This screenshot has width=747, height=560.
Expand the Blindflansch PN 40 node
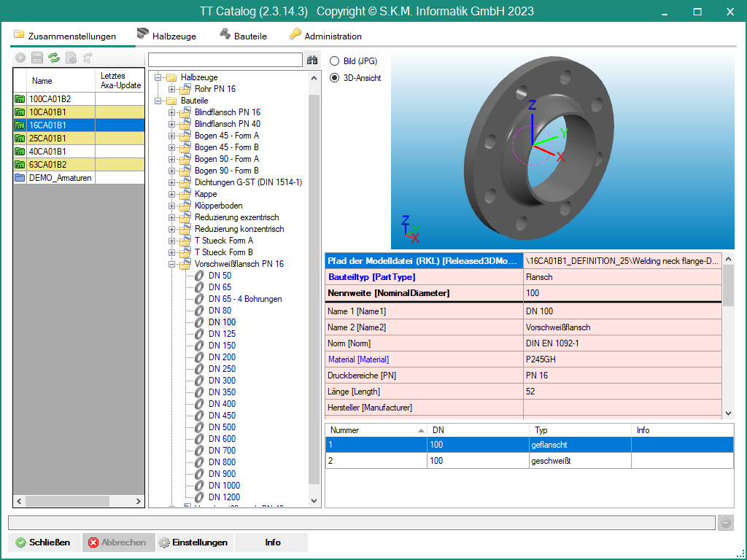click(172, 124)
